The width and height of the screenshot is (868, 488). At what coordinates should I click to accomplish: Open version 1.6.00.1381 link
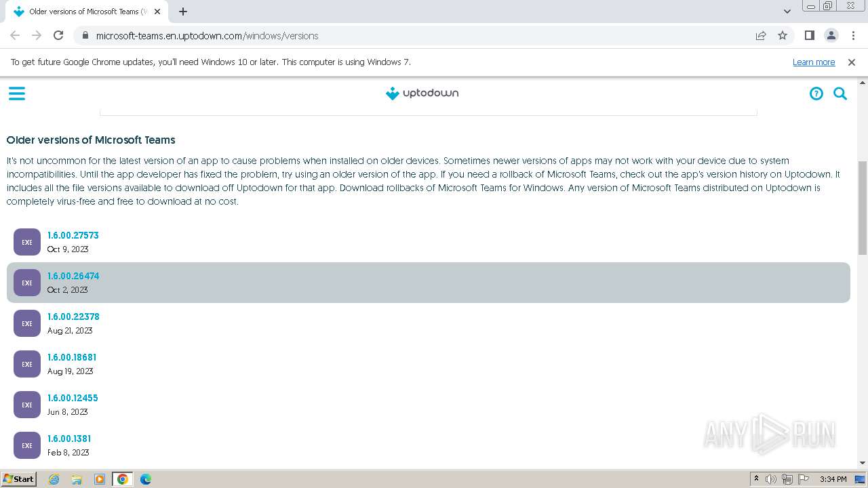tap(68, 439)
